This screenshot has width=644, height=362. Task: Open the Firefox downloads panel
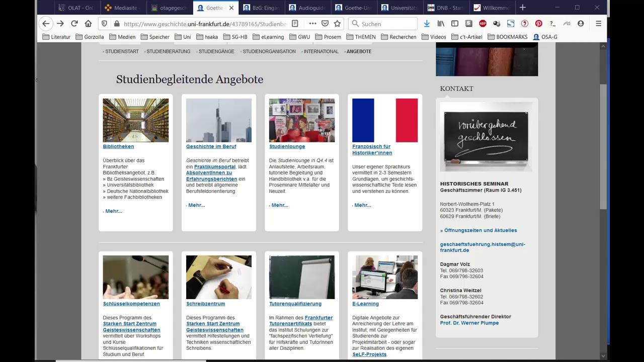point(427,24)
